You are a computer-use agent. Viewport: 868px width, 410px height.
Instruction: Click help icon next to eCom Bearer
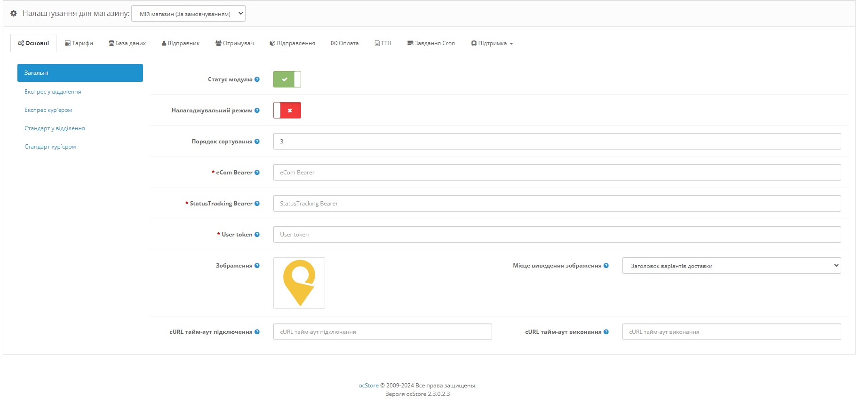pos(257,173)
